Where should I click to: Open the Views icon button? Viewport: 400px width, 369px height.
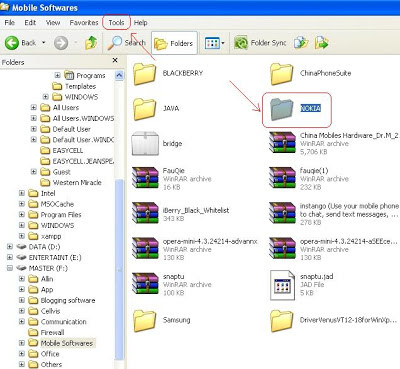click(212, 43)
